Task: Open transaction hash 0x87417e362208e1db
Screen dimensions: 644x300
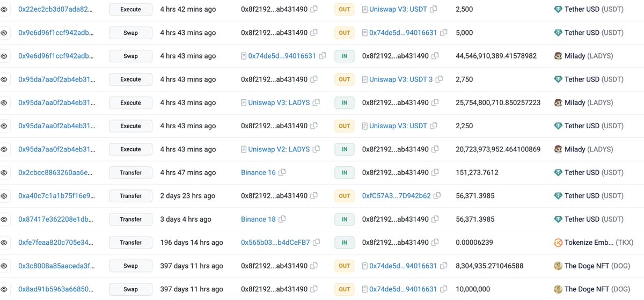Action: pos(56,219)
